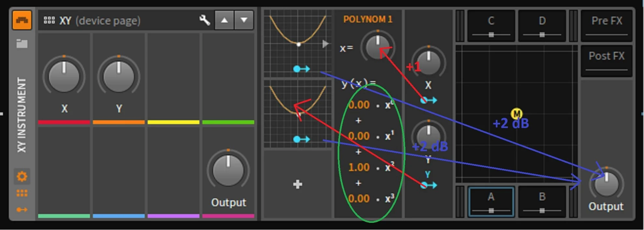The height and width of the screenshot is (230, 644).
Task: Toggle the first Polynom modulator's blue routing arrow
Action: (x=301, y=69)
